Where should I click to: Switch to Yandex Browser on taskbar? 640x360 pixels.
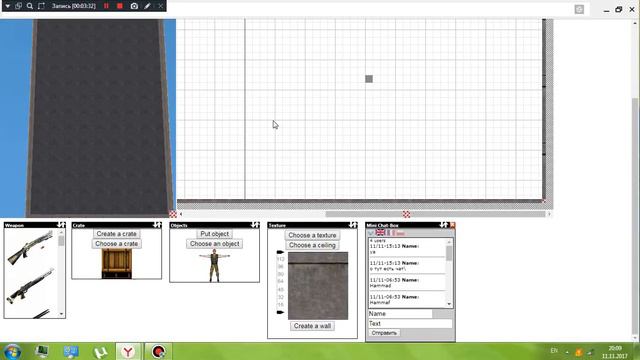[x=128, y=351]
